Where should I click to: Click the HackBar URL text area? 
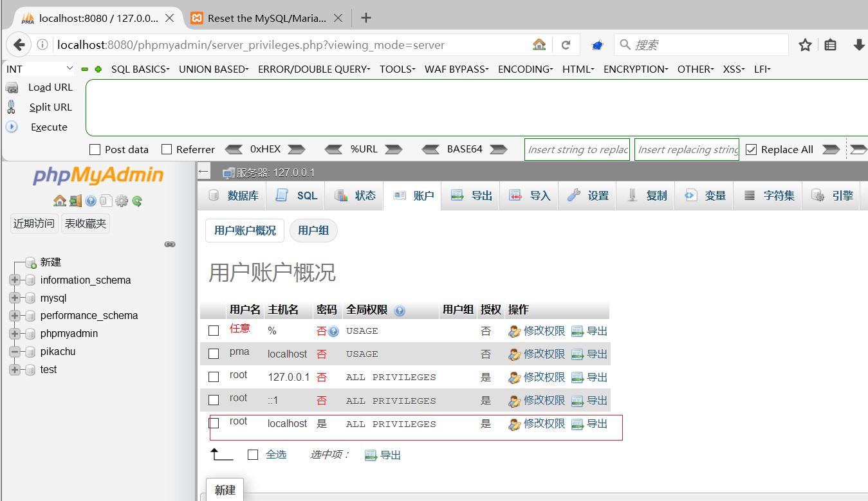coord(476,107)
